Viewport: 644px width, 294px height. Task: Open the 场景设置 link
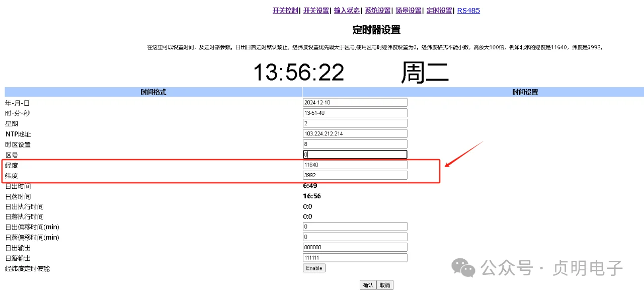point(409,10)
